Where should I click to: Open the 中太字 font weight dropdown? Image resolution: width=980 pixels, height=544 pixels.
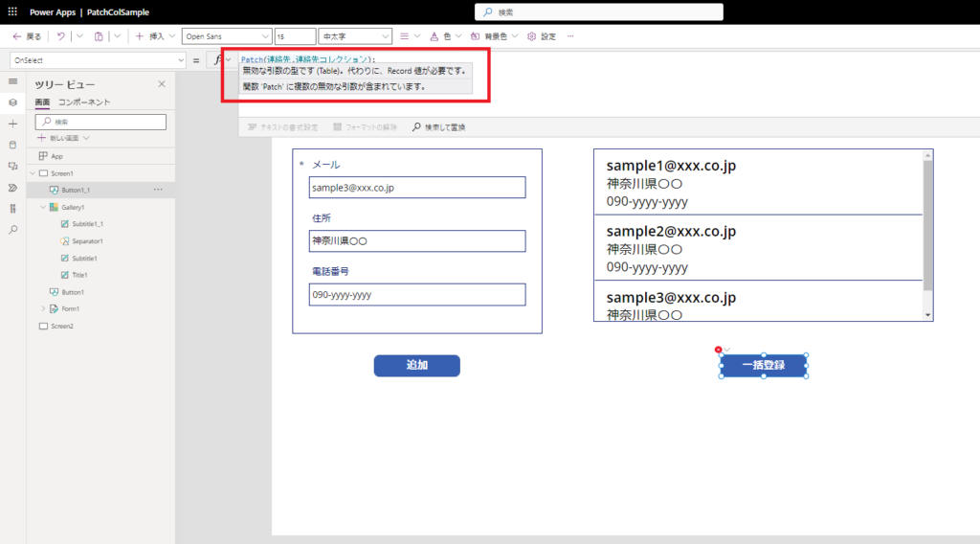355,36
